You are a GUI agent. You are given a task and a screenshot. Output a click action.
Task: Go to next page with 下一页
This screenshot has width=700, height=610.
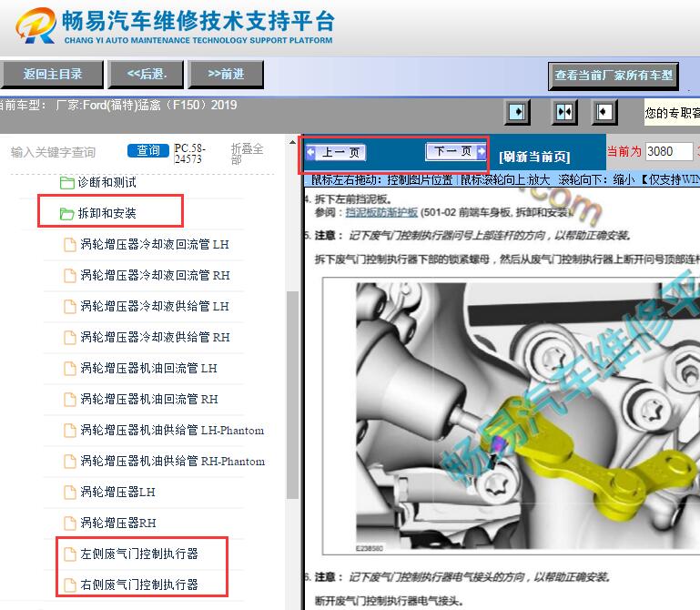(x=456, y=151)
